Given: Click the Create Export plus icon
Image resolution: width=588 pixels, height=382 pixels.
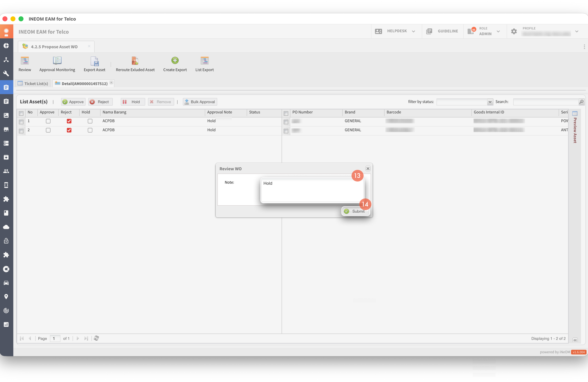Looking at the screenshot, I should 175,60.
